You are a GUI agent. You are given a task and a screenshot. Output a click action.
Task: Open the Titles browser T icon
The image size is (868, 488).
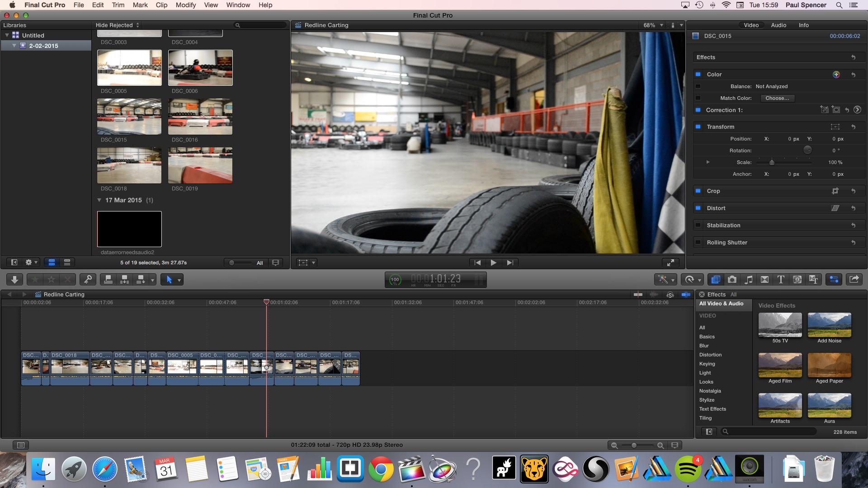click(781, 280)
